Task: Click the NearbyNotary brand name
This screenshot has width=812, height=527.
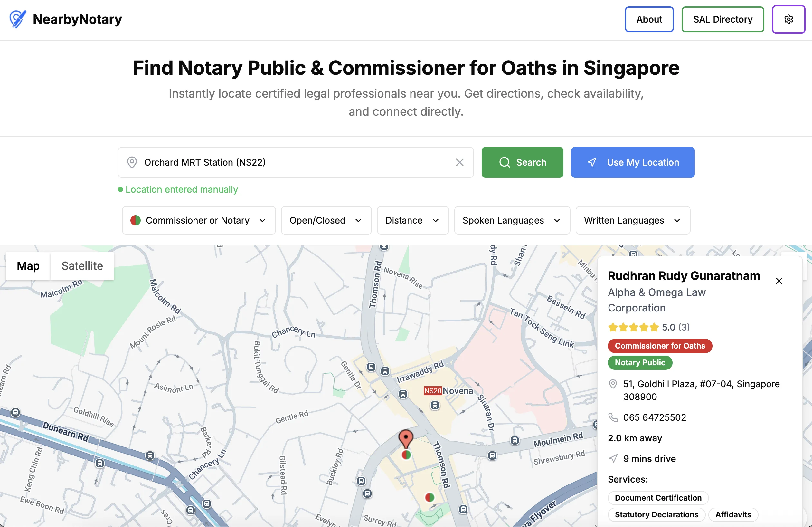Action: coord(78,19)
